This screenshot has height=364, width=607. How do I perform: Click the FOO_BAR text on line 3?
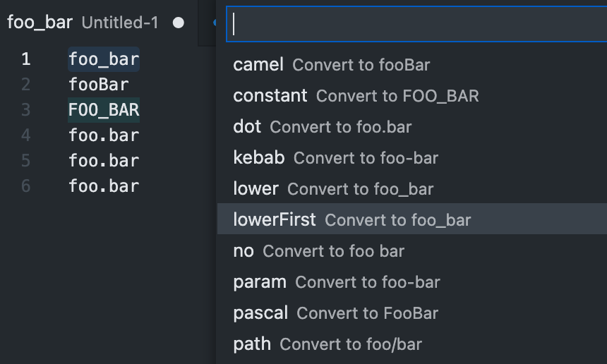(104, 110)
